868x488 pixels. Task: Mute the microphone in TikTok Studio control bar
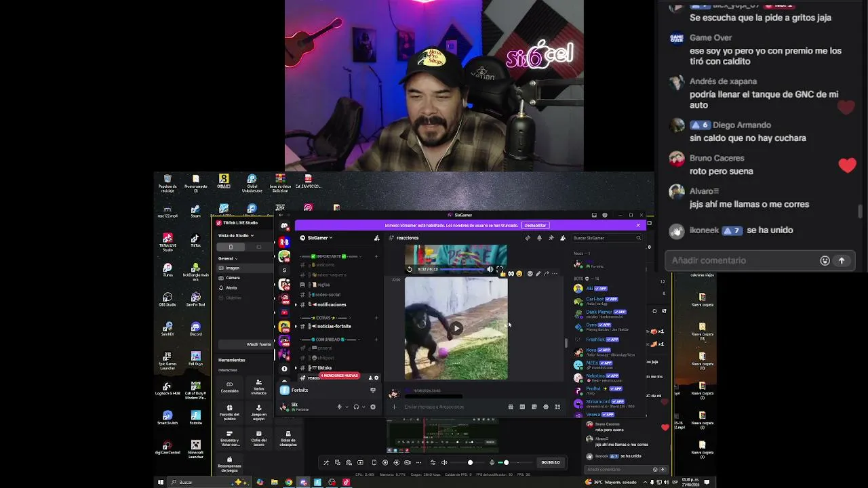[x=492, y=462]
